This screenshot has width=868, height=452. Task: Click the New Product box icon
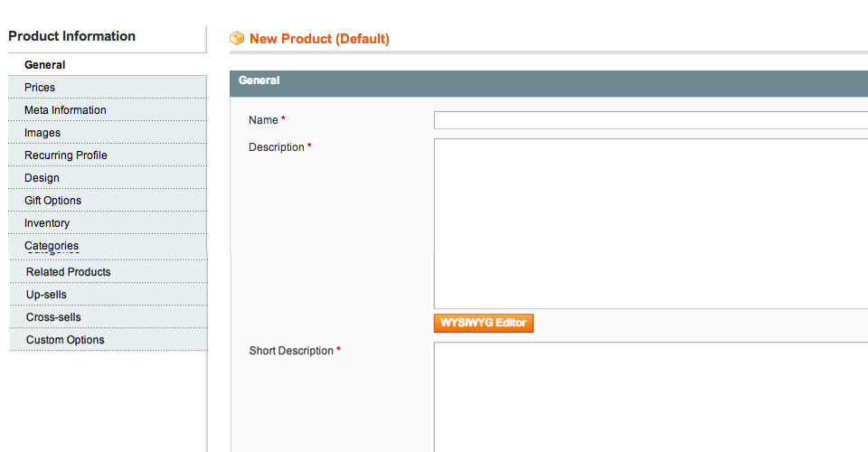237,38
